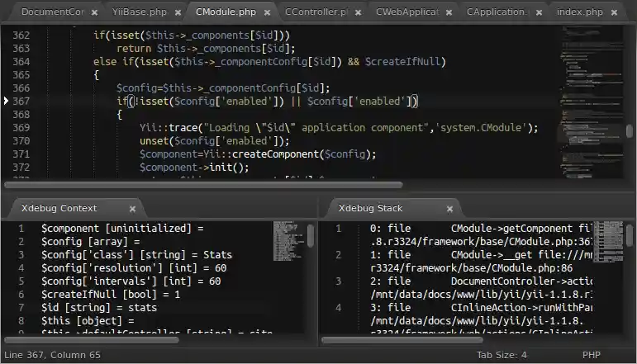Viewport: 637px width, 364px height.
Task: Close the CController.php tab
Action: (358, 12)
